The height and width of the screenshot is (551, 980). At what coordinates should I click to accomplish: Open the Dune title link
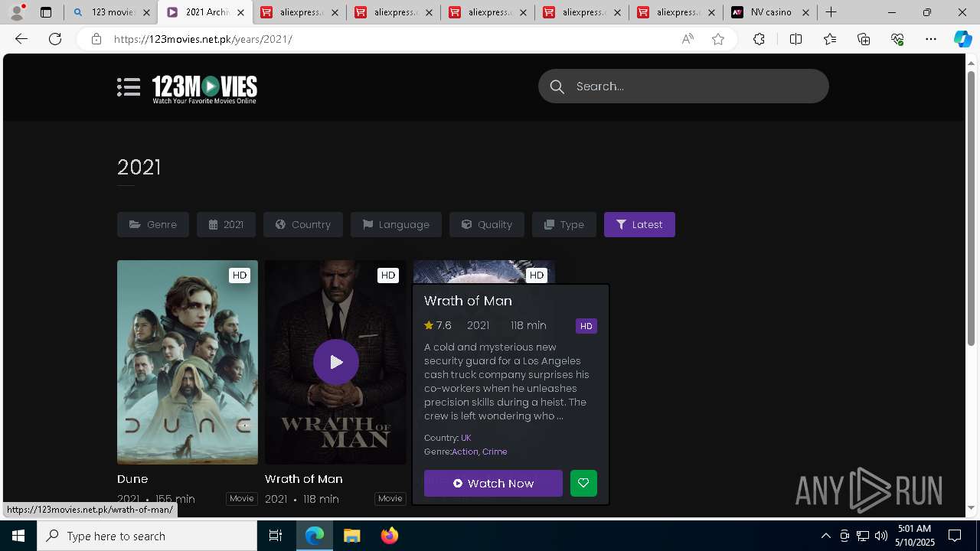click(132, 479)
